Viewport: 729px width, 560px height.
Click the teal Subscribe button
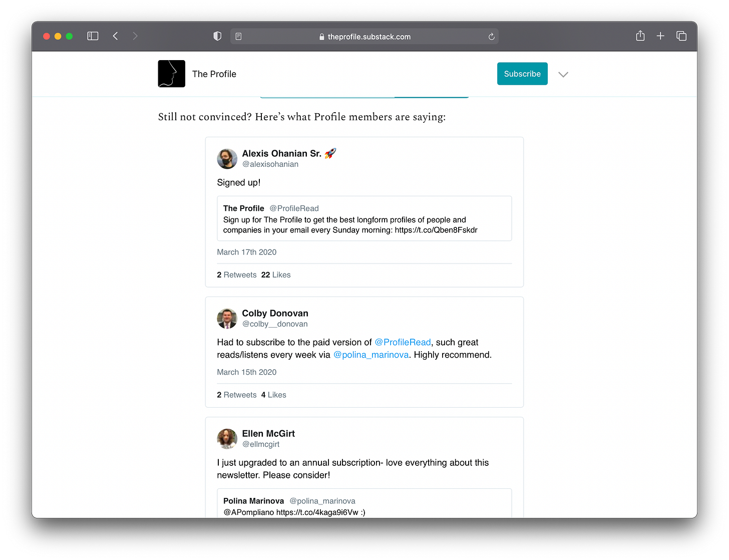(x=522, y=74)
